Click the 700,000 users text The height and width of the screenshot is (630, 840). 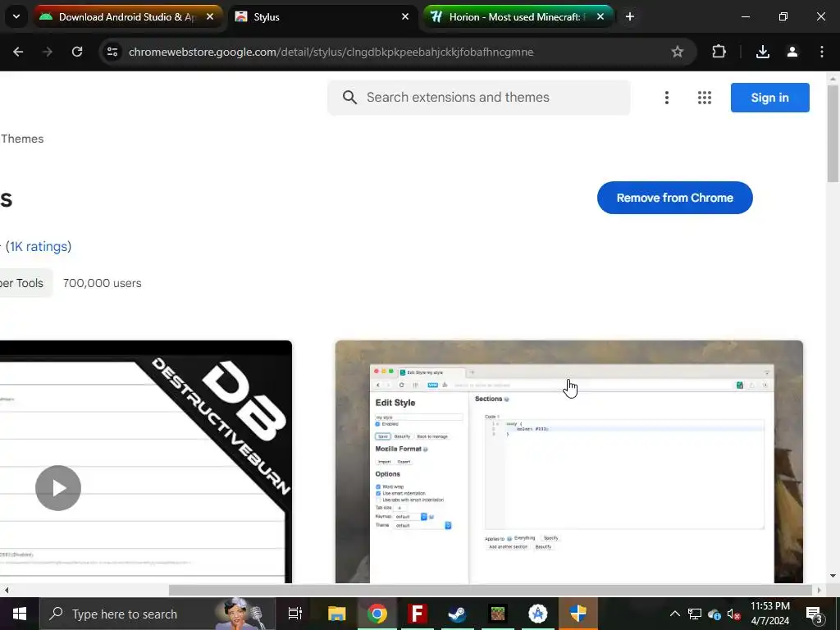(103, 283)
